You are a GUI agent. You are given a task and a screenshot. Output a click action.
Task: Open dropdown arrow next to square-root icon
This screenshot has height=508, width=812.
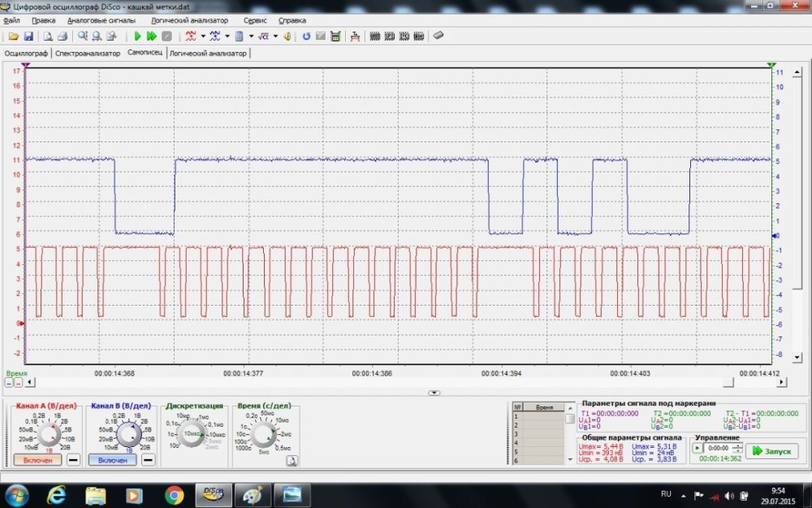275,37
